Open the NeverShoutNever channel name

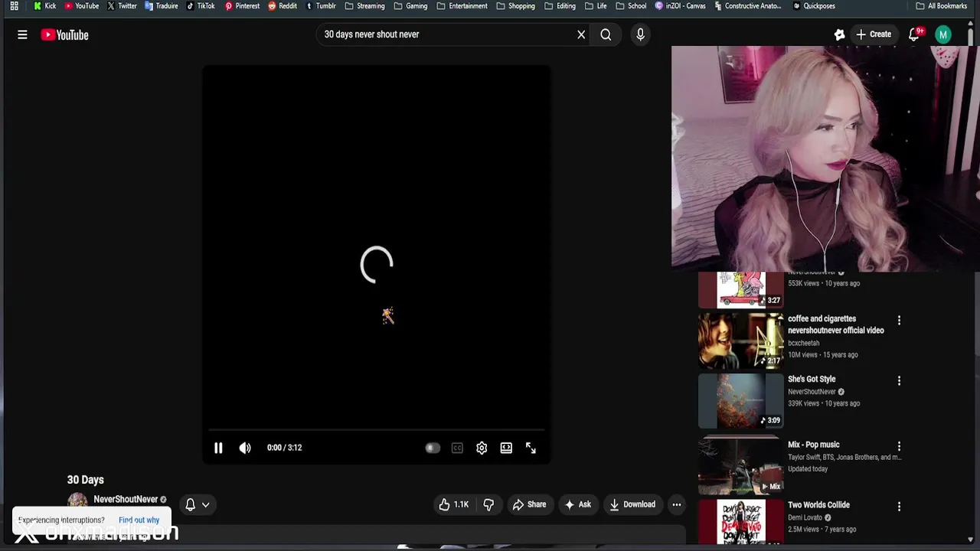coord(125,499)
